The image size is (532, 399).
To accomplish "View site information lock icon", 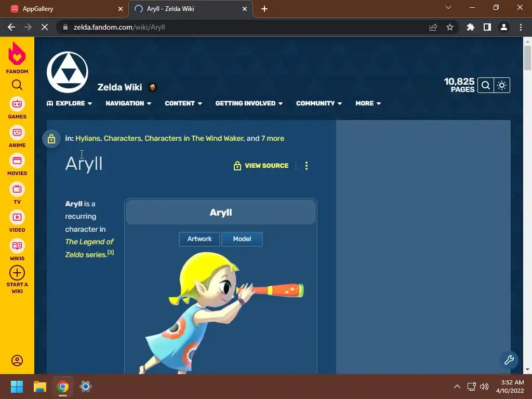I will coord(65,27).
